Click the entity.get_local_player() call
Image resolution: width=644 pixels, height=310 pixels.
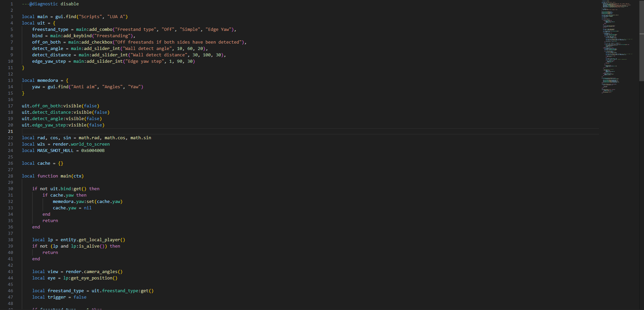(x=93, y=240)
